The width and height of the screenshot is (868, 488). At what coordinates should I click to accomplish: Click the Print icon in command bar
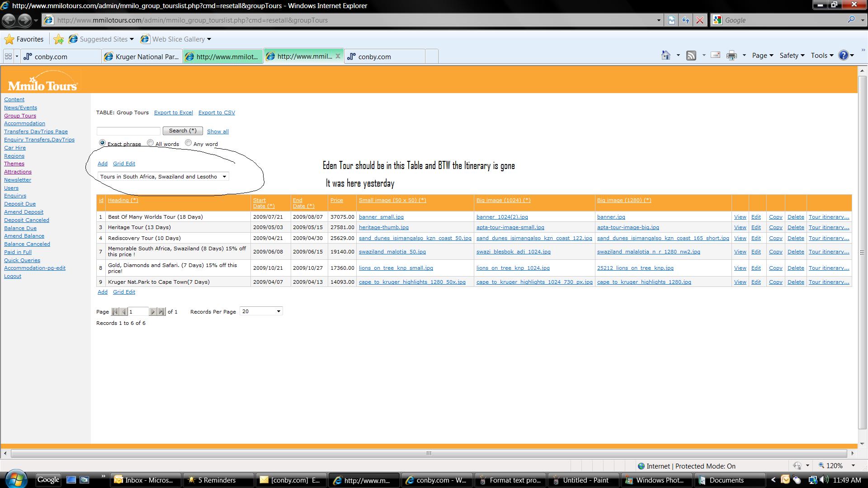click(731, 56)
